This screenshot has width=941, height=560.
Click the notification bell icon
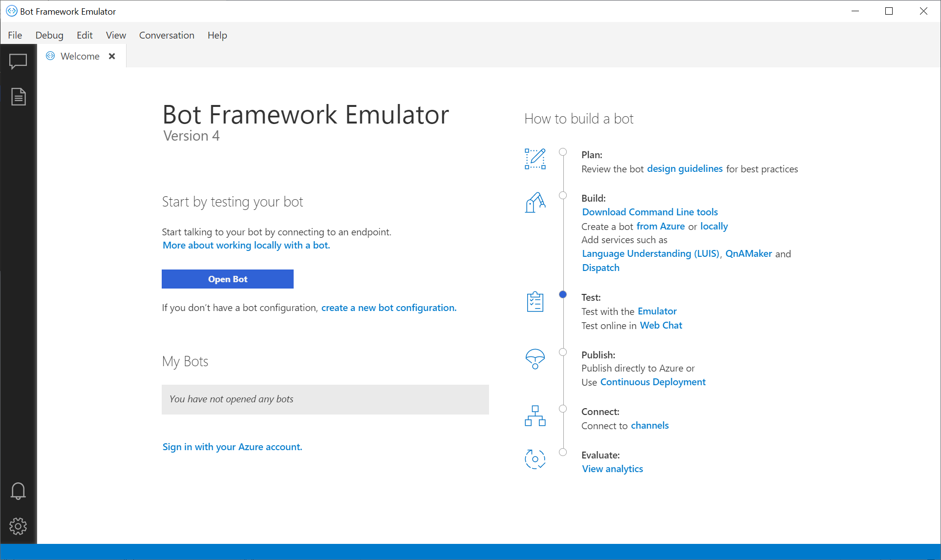18,491
